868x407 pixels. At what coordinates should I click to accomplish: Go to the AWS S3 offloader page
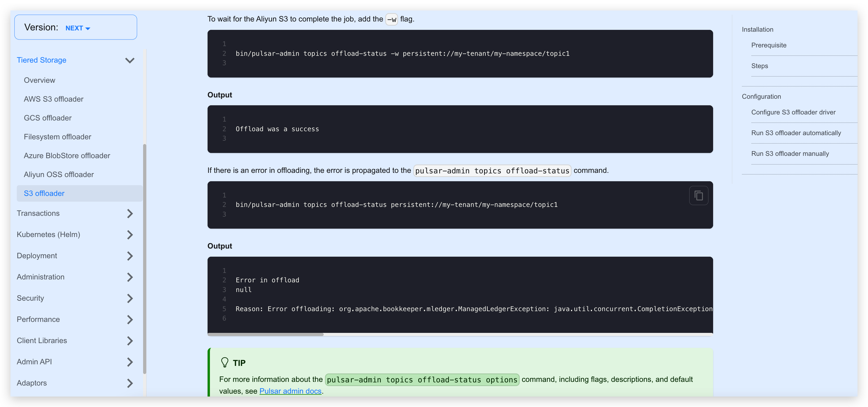(53, 99)
